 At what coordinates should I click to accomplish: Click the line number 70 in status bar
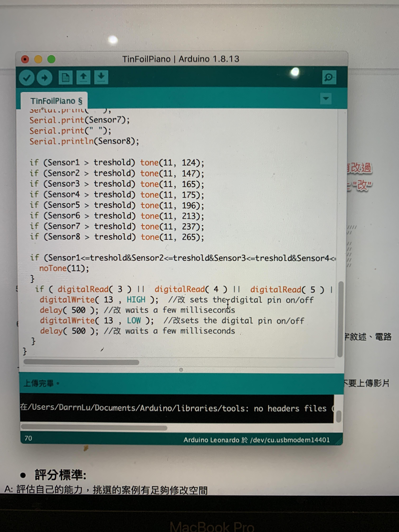[28, 438]
